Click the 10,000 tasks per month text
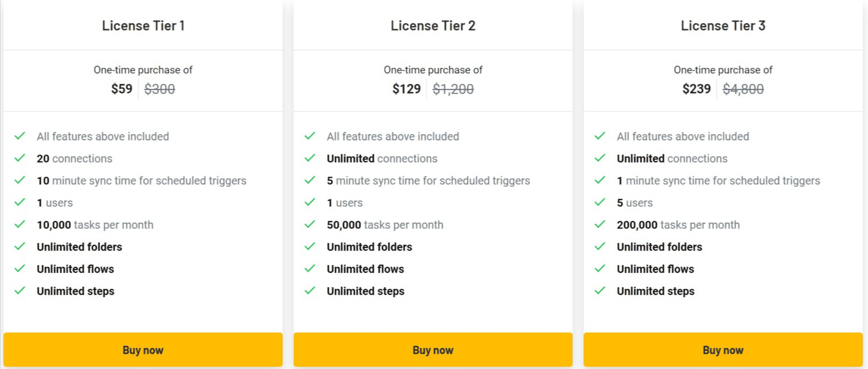The image size is (868, 369). click(95, 225)
